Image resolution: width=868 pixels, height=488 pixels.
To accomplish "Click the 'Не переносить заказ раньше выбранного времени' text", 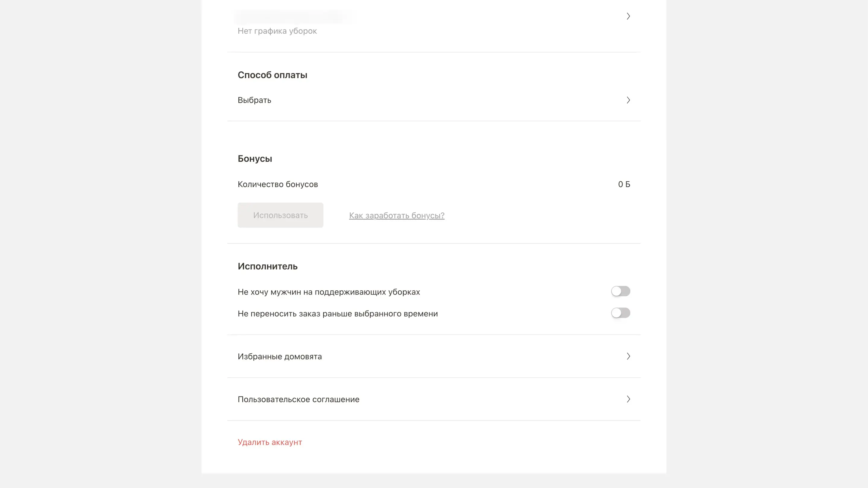I will (x=338, y=314).
